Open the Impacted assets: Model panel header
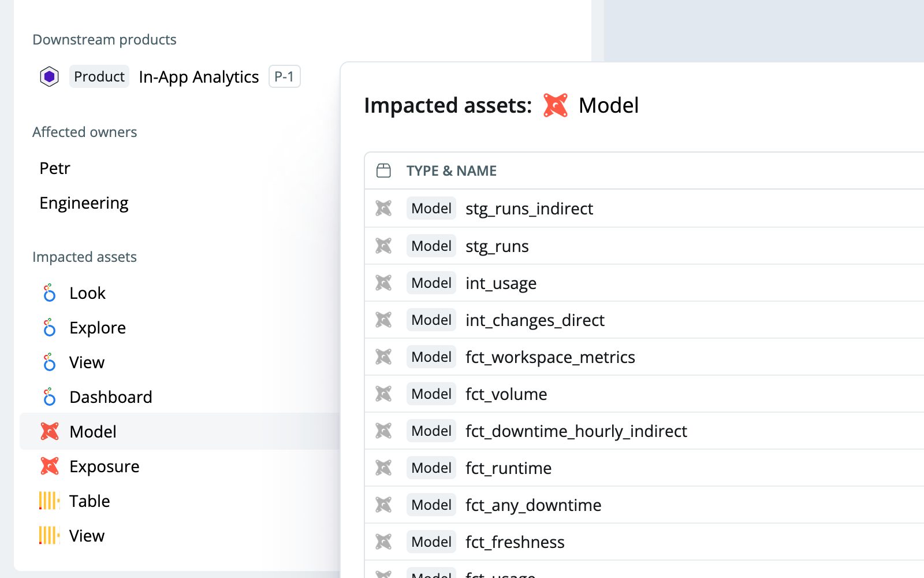Viewport: 924px width, 578px height. [501, 105]
